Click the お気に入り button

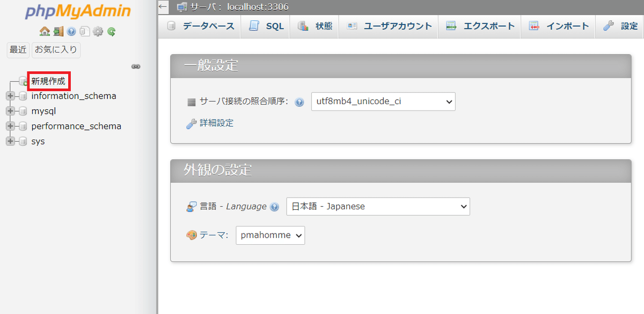coord(56,50)
